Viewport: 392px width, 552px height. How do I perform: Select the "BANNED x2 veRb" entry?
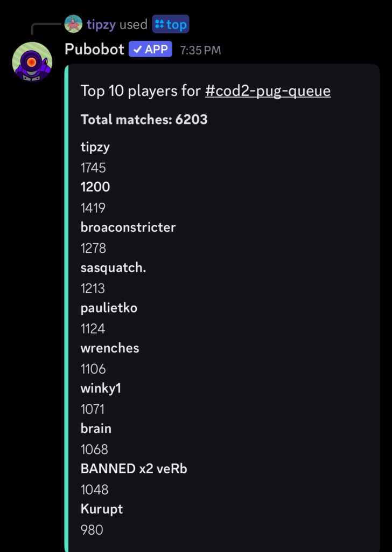[x=134, y=468]
